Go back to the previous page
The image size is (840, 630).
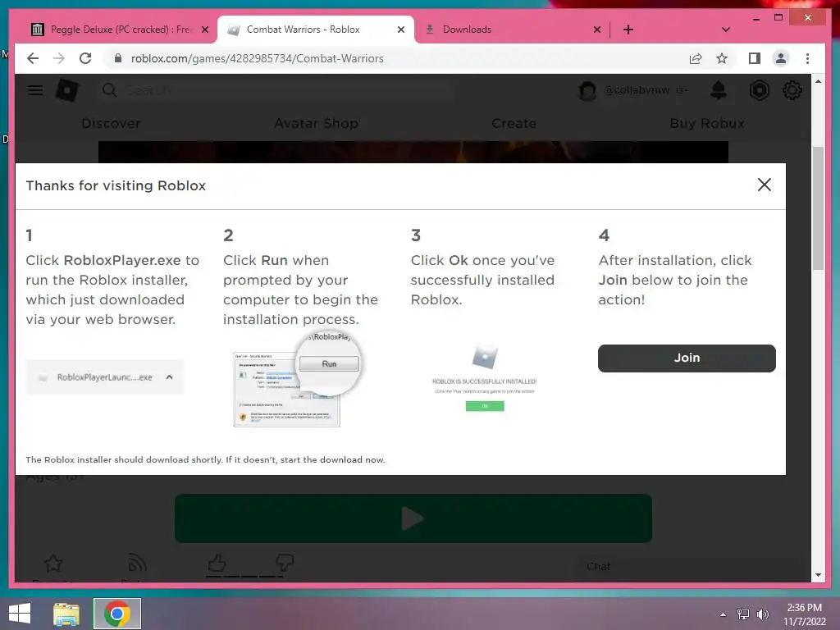pyautogui.click(x=33, y=58)
